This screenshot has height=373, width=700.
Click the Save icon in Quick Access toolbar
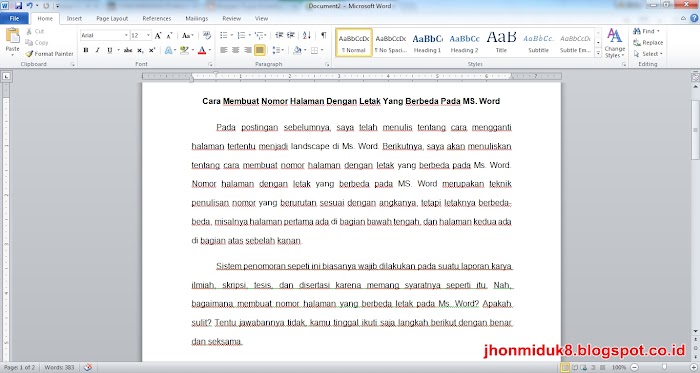[18, 6]
